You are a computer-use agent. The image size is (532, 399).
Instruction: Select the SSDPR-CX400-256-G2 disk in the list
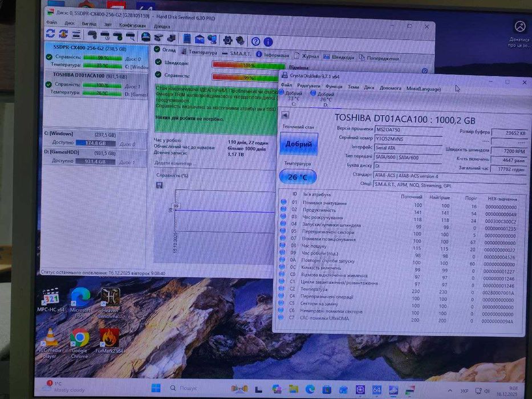click(97, 56)
